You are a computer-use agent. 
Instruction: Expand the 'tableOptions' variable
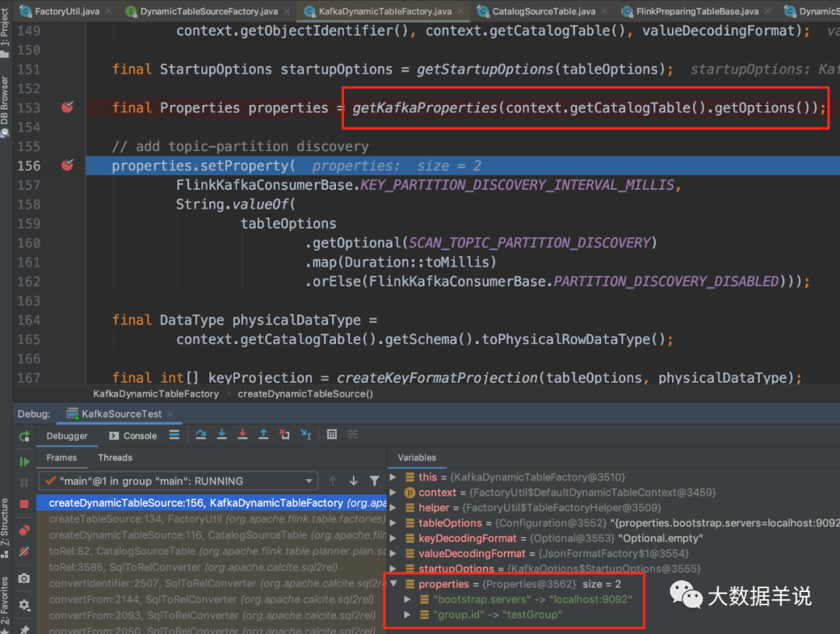point(394,523)
